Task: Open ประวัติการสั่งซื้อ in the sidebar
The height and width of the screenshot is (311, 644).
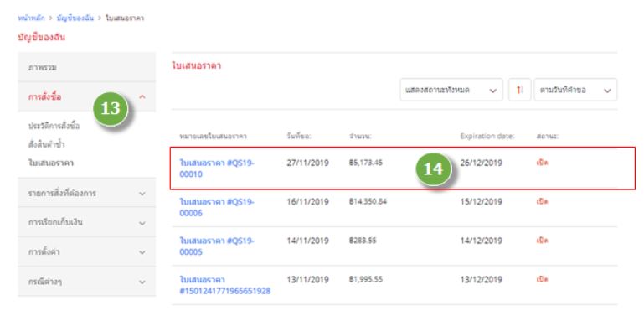Action: 54,126
